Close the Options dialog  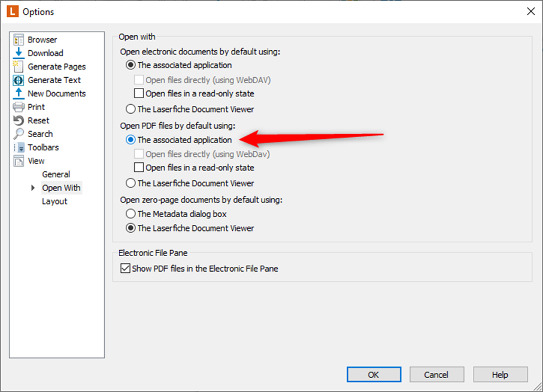tap(530, 11)
